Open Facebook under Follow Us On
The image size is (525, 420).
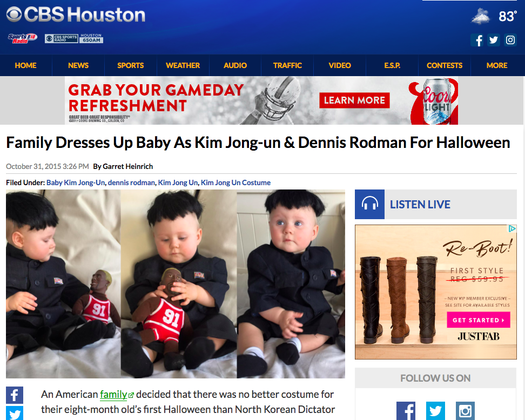click(406, 411)
